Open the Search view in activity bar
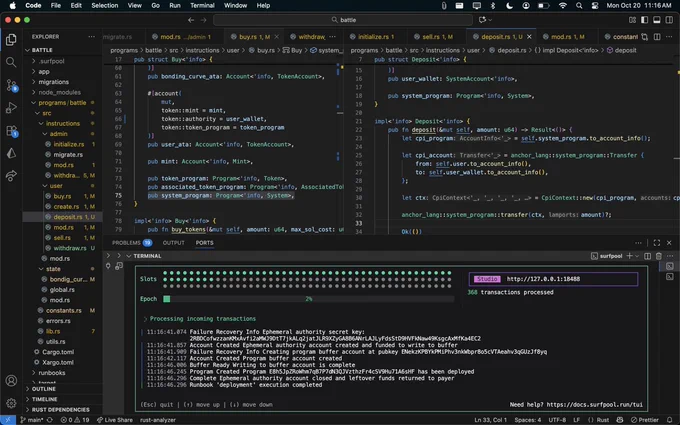The height and width of the screenshot is (425, 680). tap(11, 62)
